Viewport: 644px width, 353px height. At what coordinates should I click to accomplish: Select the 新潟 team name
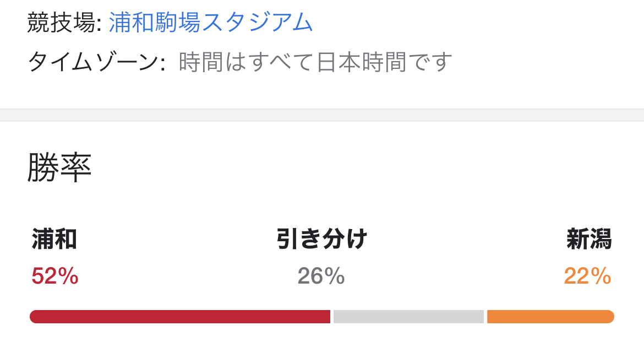point(589,240)
